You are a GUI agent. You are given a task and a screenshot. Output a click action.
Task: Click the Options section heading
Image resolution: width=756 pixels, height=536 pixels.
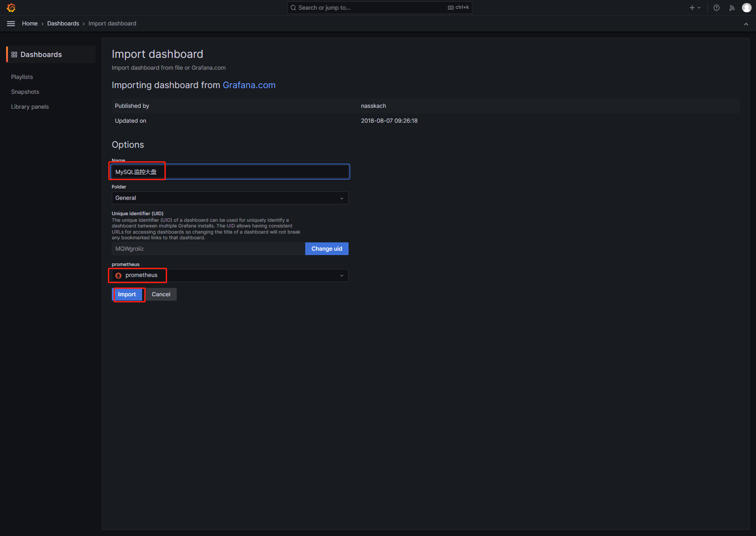pos(128,145)
